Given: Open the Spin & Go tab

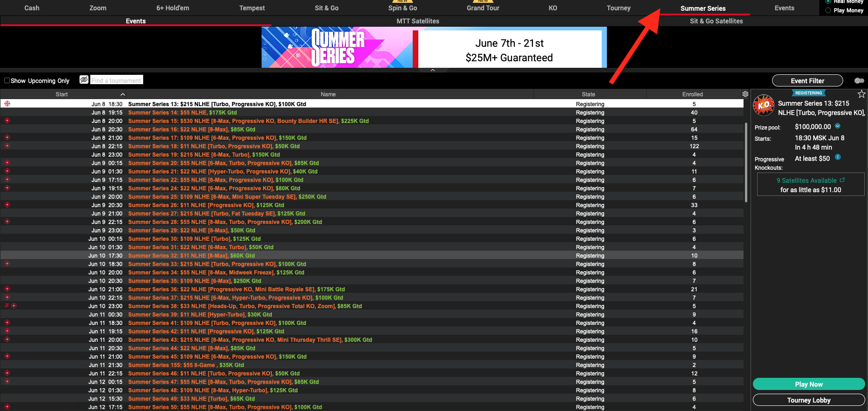Looking at the screenshot, I should [x=402, y=8].
